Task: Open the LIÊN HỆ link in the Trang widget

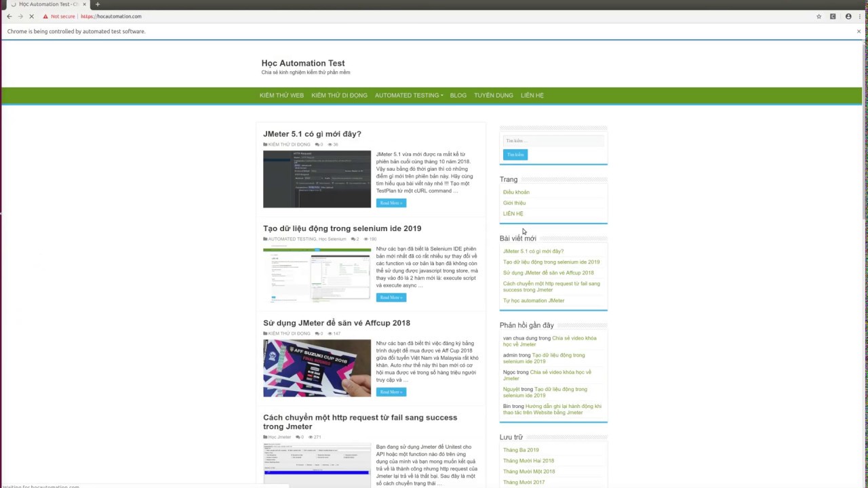Action: [x=513, y=214]
